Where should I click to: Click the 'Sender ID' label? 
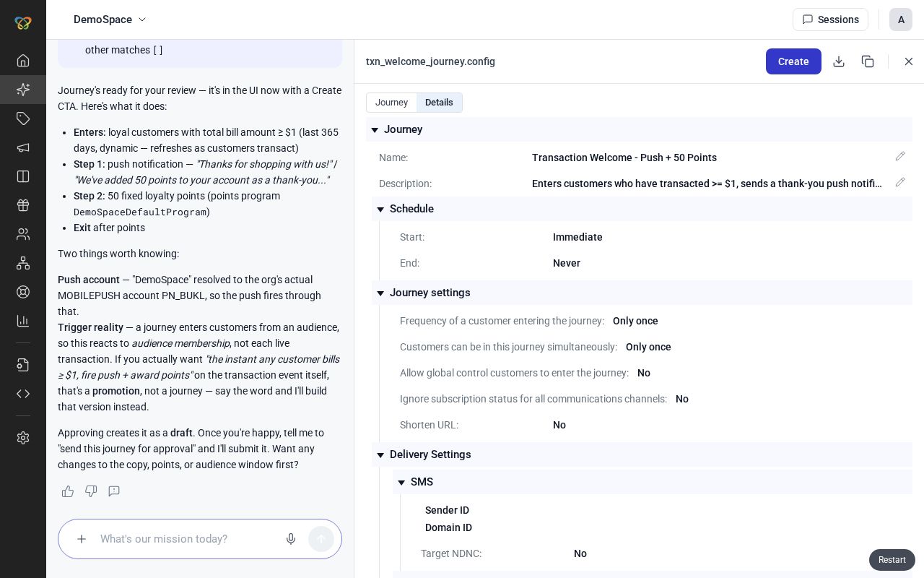tap(447, 510)
